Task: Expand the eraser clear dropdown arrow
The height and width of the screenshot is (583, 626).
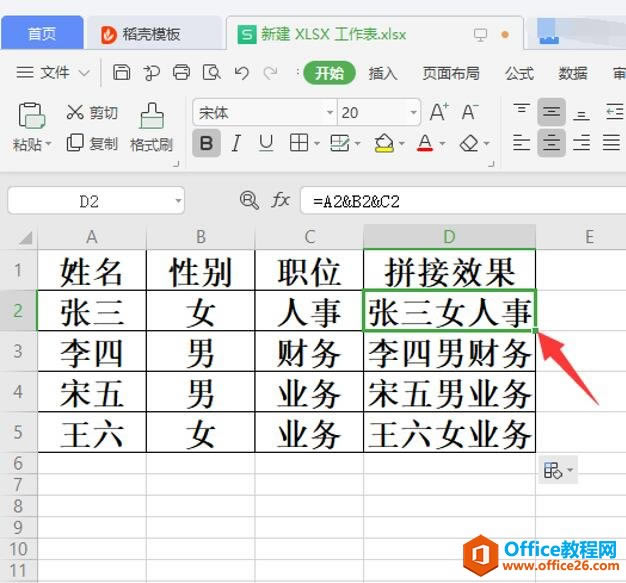Action: [x=486, y=143]
